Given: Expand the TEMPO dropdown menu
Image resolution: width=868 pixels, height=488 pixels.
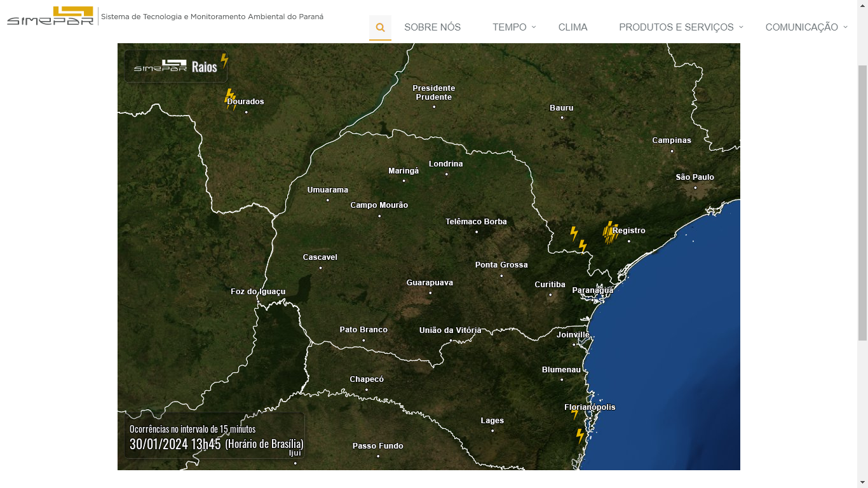Looking at the screenshot, I should coord(514,27).
